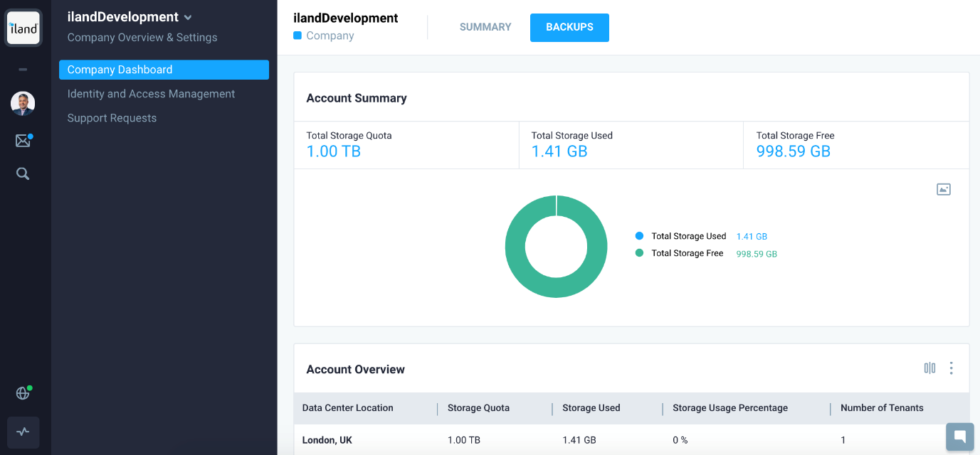Click the search magnifier icon
Viewport: 980px width, 455px height.
point(23,174)
